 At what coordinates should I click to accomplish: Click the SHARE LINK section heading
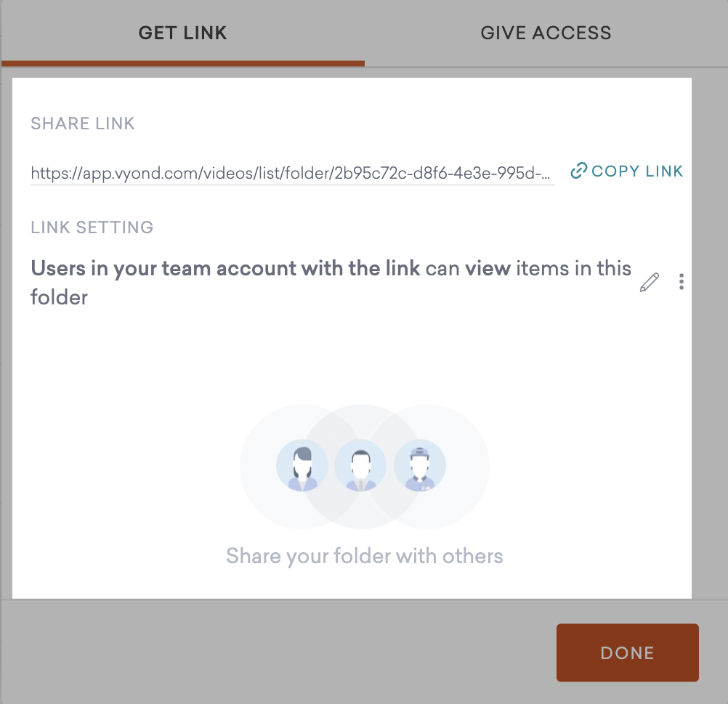(83, 124)
